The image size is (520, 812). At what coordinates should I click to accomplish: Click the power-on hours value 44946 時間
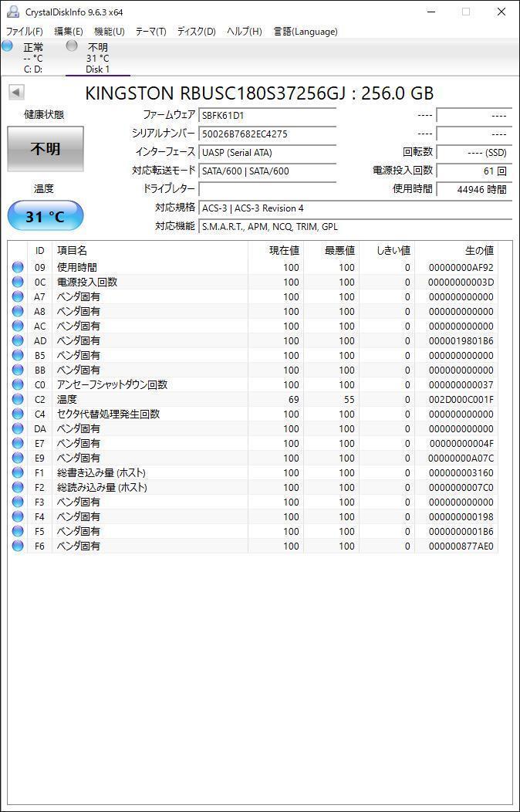(x=473, y=189)
